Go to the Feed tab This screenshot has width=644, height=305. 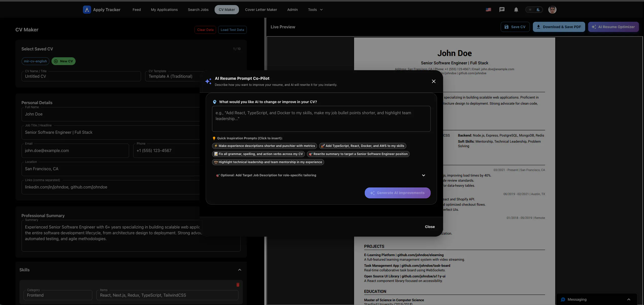(136, 10)
